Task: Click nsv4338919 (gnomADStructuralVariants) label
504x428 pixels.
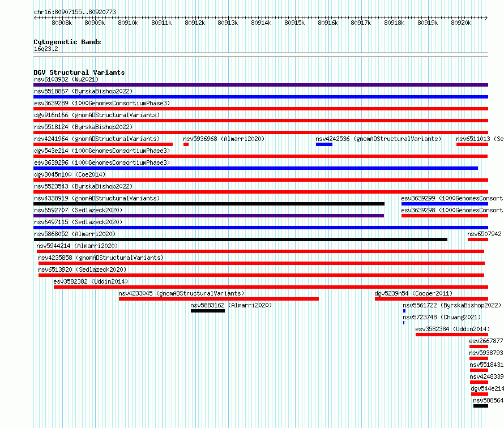Action: (x=97, y=198)
